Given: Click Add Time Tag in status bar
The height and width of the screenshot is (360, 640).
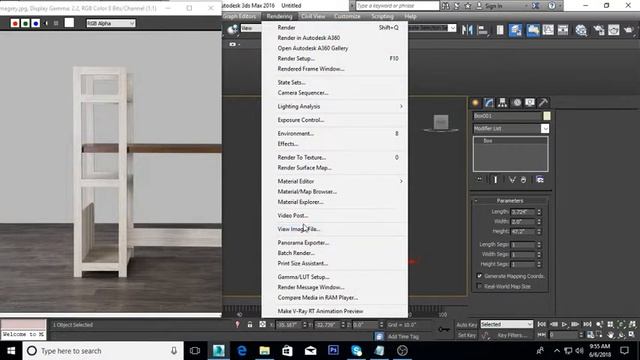Looking at the screenshot, I should point(404,336).
